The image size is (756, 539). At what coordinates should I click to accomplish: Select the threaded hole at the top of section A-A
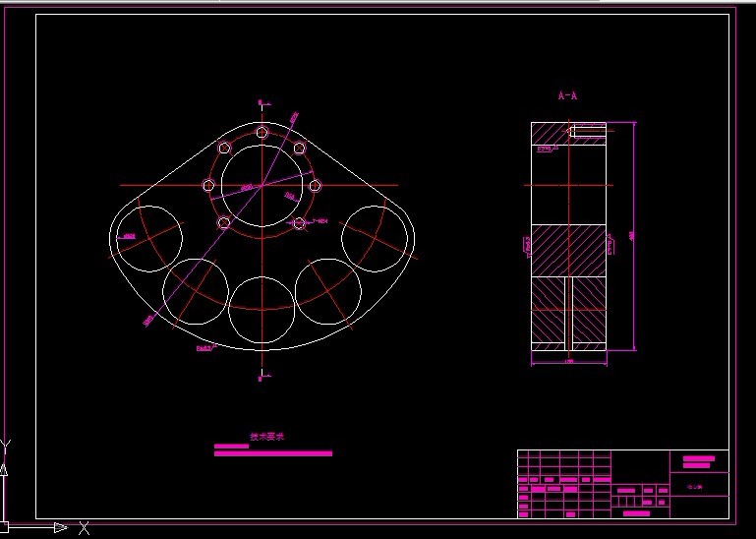(x=588, y=131)
